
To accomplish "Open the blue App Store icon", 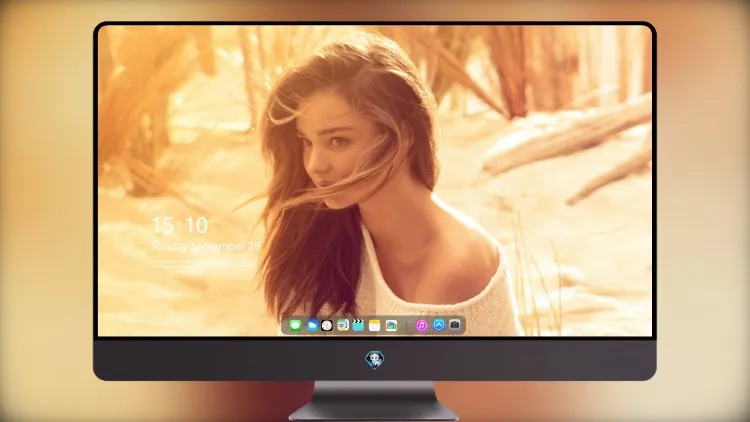I will [439, 325].
